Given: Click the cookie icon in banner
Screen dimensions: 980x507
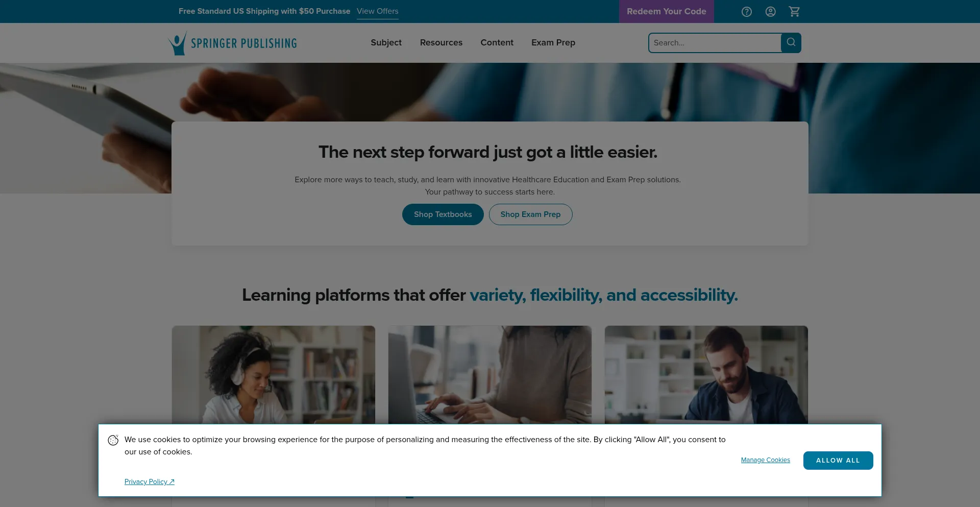Looking at the screenshot, I should (113, 440).
